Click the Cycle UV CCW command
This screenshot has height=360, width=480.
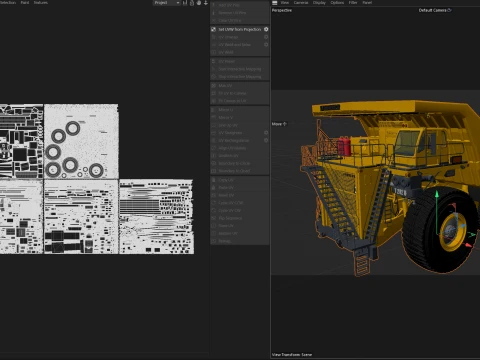point(240,203)
